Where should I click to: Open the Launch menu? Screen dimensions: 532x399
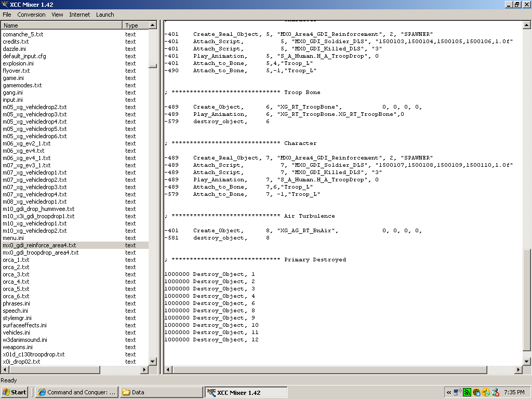point(105,15)
